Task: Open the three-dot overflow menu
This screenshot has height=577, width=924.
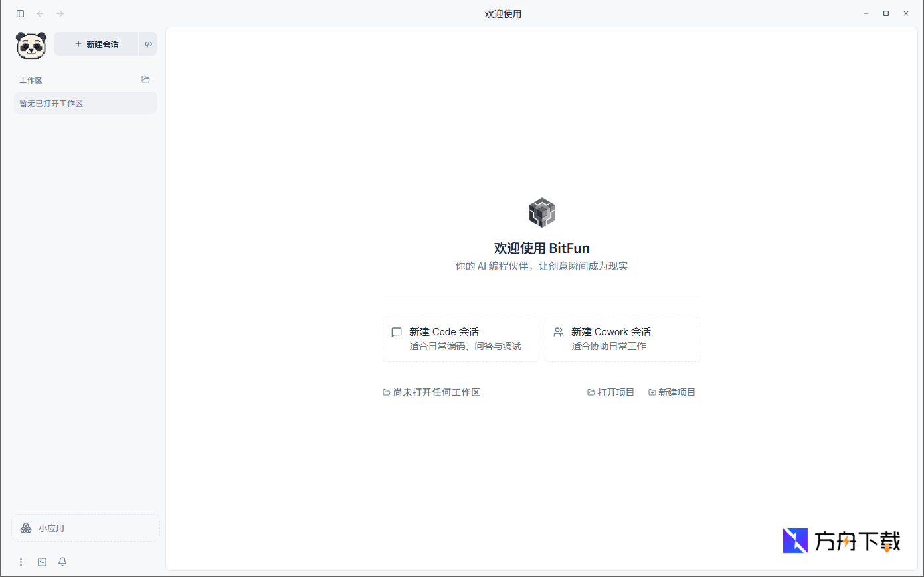Action: (21, 562)
